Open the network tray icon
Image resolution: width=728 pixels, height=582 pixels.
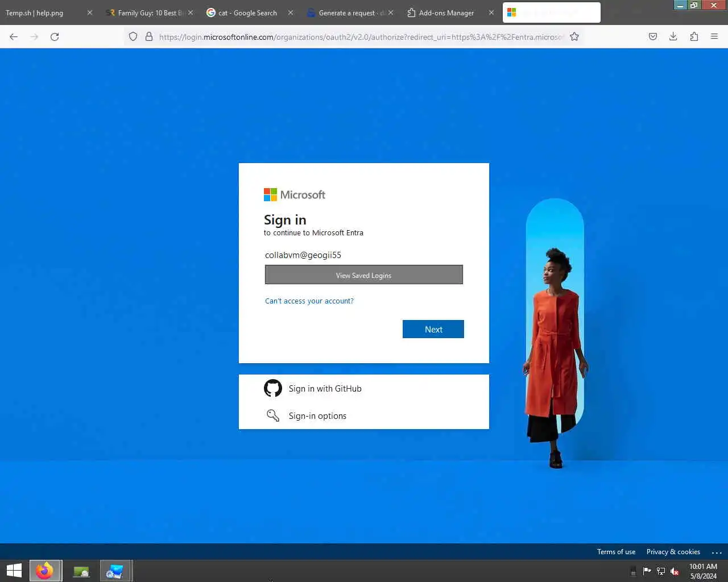[661, 571]
